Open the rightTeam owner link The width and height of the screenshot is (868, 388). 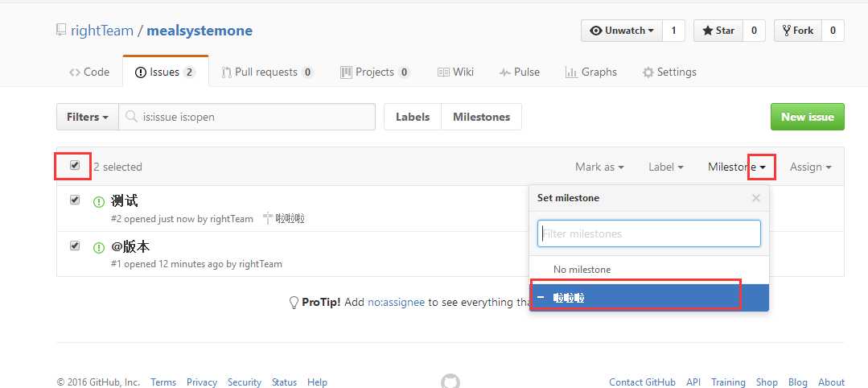click(x=102, y=31)
